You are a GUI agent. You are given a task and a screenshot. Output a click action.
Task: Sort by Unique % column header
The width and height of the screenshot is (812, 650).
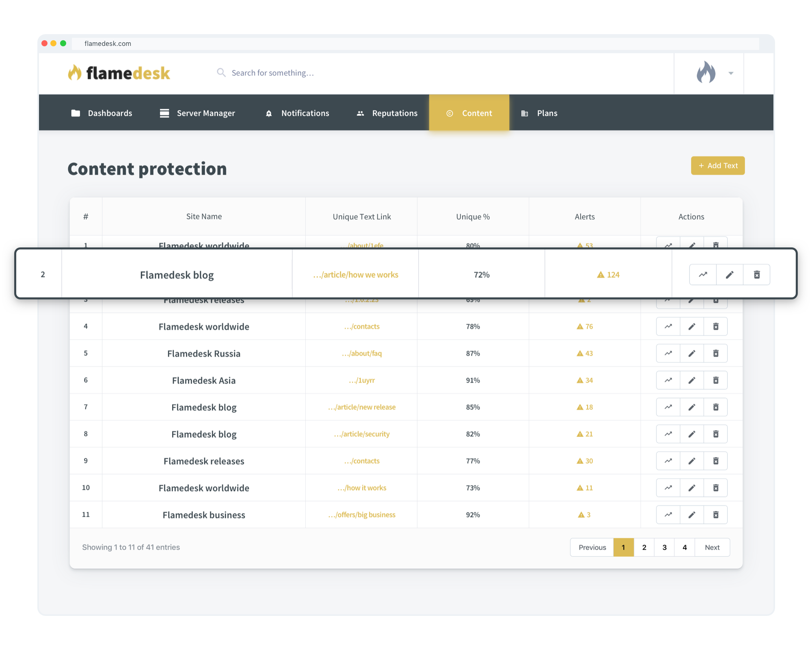point(473,217)
